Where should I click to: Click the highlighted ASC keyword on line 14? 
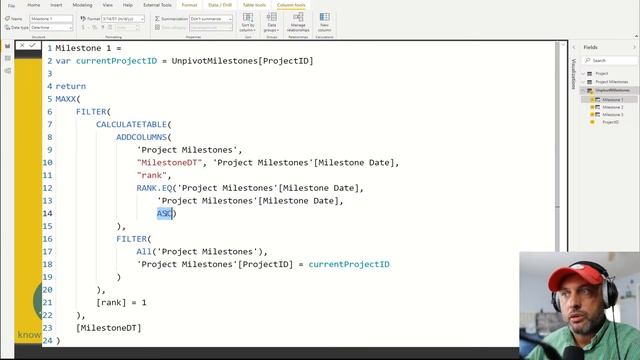[x=164, y=213]
